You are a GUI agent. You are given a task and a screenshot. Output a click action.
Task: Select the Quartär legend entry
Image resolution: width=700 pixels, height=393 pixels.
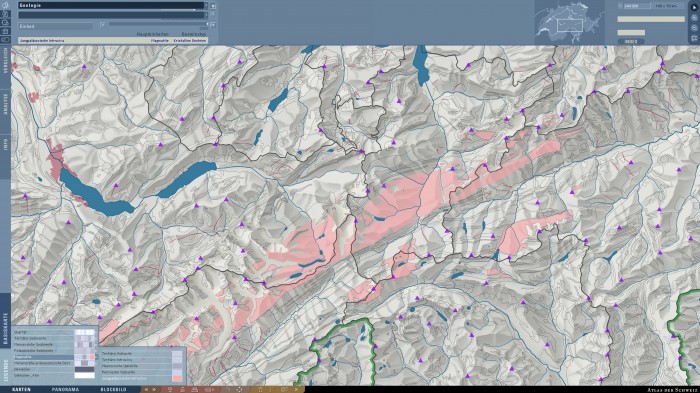pyautogui.click(x=54, y=332)
